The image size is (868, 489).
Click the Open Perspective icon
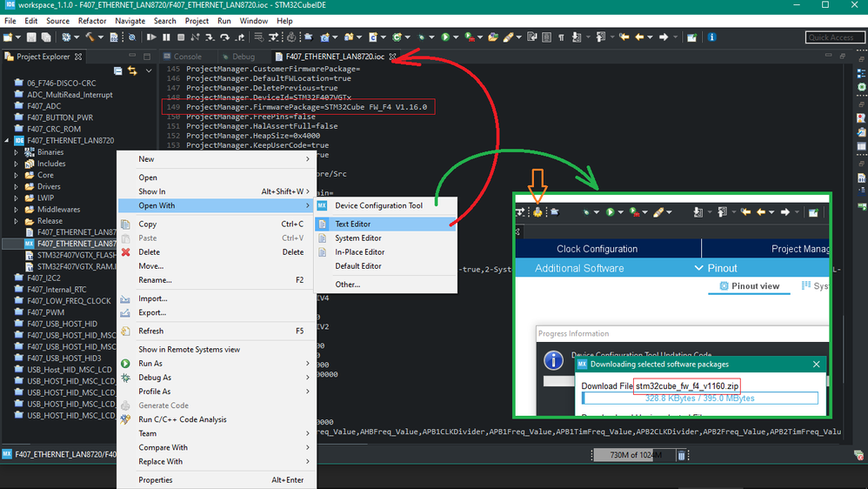tap(691, 37)
